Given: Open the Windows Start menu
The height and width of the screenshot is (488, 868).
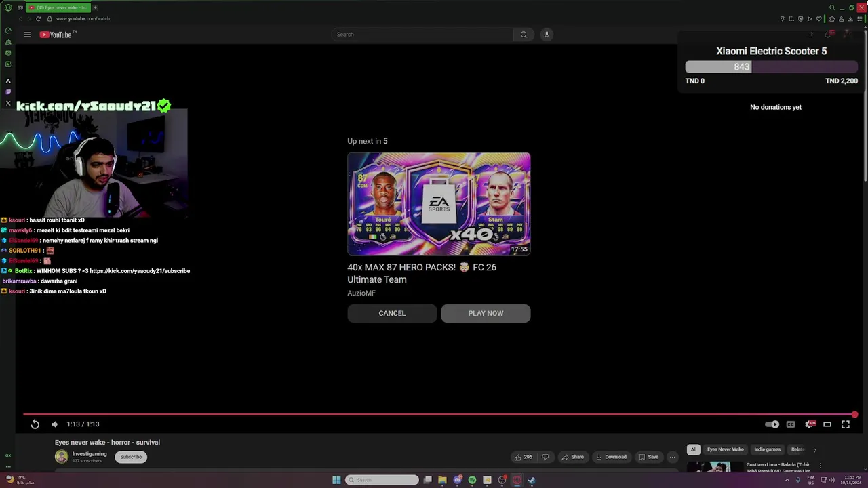Looking at the screenshot, I should tap(336, 480).
